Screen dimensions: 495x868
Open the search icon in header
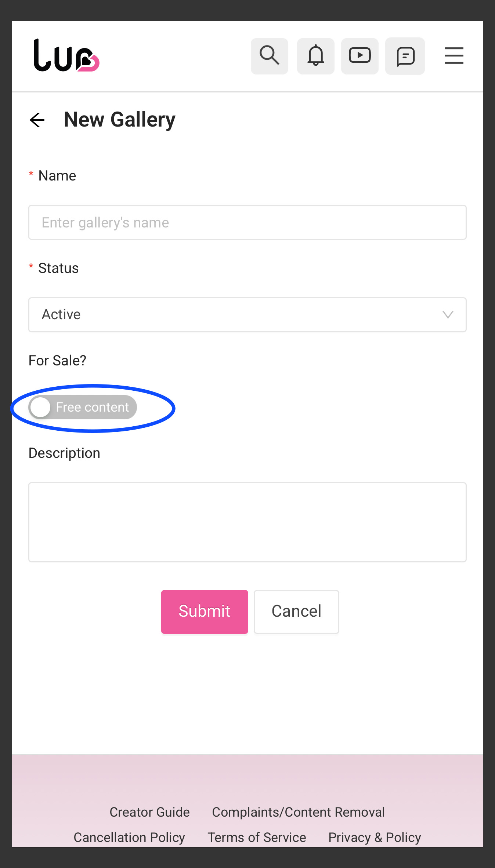click(x=270, y=56)
